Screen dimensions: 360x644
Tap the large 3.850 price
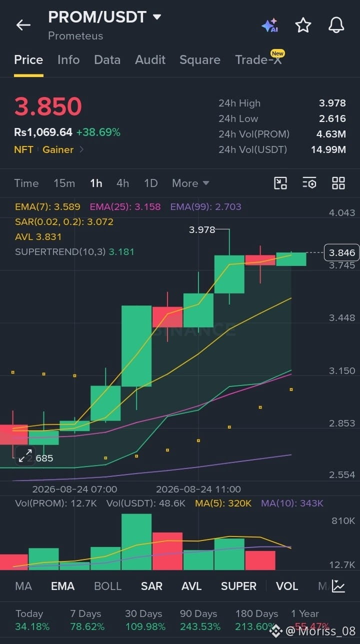(48, 106)
